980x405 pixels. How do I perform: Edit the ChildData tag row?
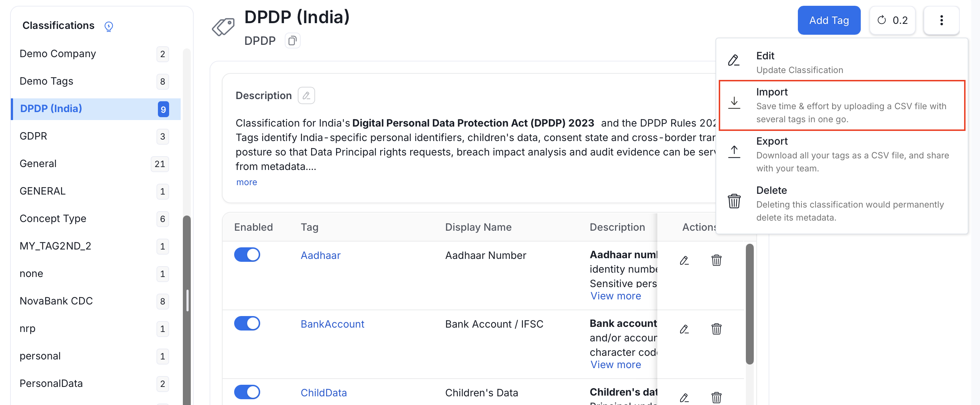tap(684, 398)
